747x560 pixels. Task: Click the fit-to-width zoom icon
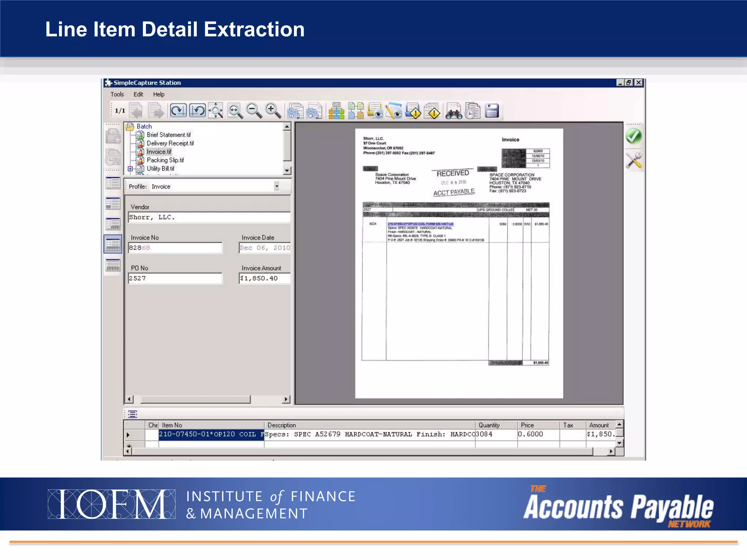[x=235, y=110]
